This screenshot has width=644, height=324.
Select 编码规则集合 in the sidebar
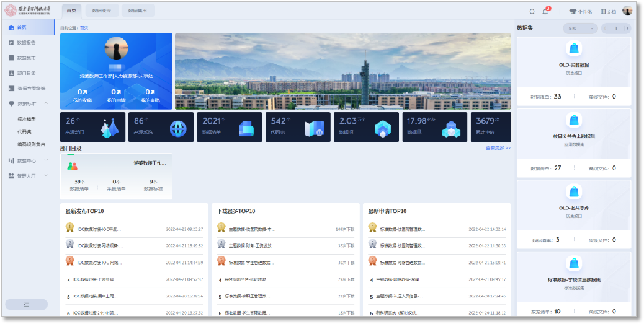[31, 144]
